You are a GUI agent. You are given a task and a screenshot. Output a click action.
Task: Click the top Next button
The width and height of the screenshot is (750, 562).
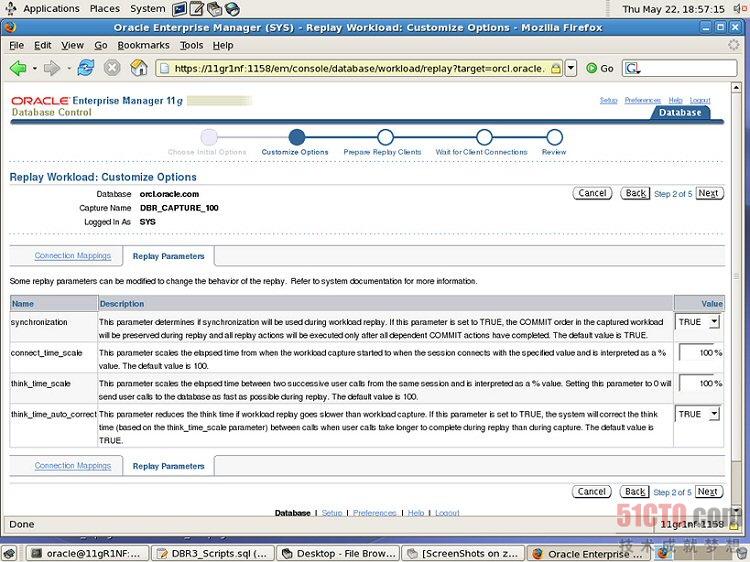[x=708, y=193]
